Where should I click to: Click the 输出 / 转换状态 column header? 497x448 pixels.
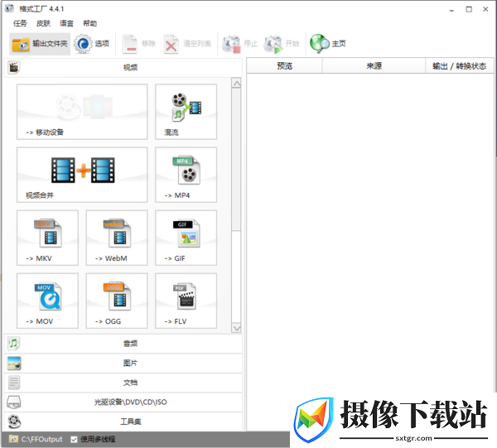[459, 66]
